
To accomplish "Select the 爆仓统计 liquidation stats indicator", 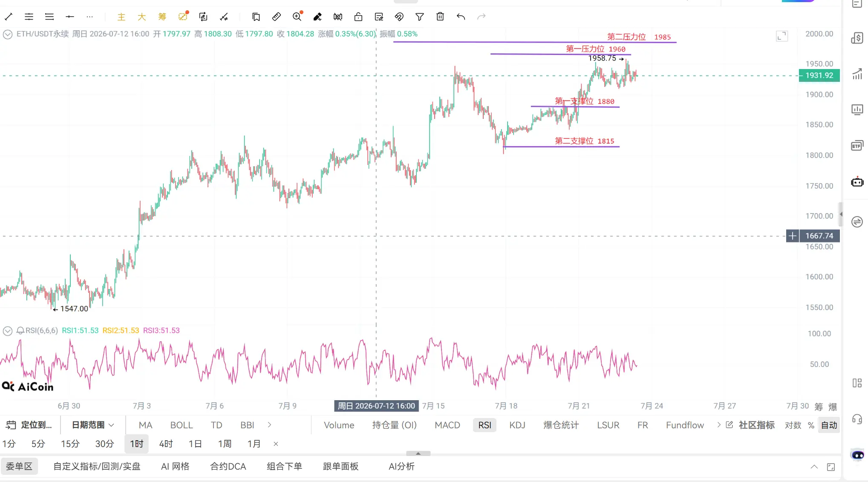I will coord(561,425).
